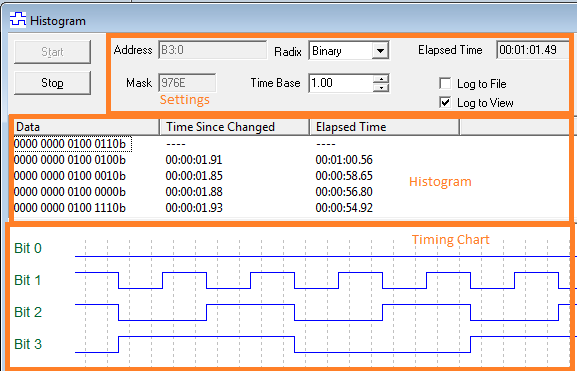The height and width of the screenshot is (371, 577).
Task: Click time since changed 00:00:01.88
Action: (x=194, y=192)
